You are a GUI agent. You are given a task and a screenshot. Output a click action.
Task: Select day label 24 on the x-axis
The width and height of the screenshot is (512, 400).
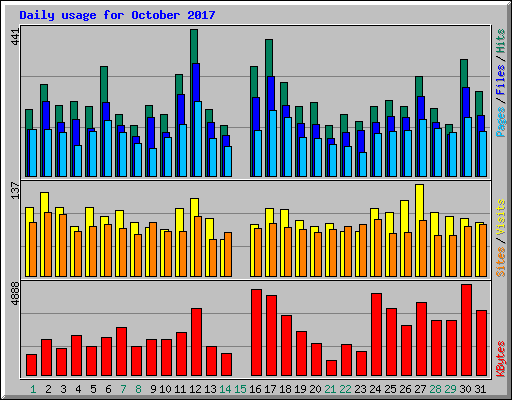(375, 389)
